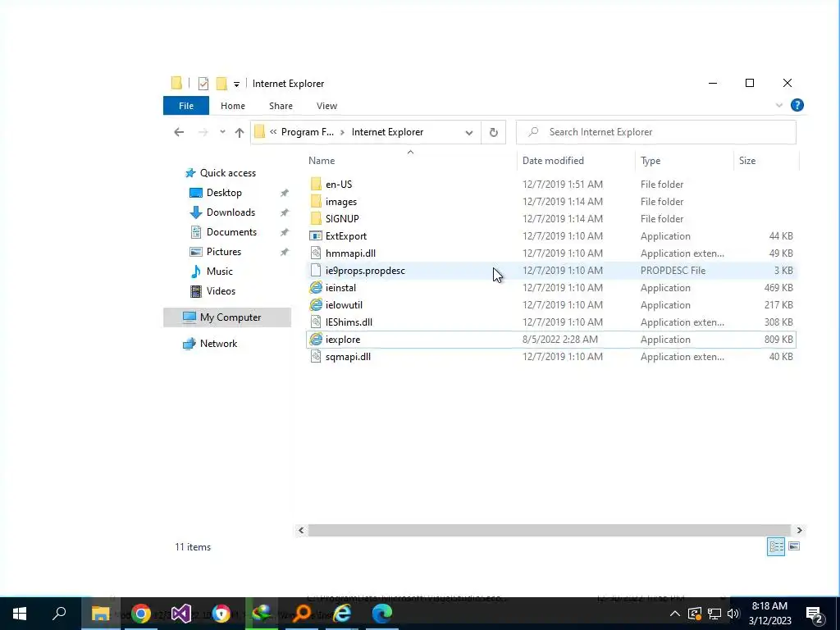840x630 pixels.
Task: Open the volume speaker tray icon
Action: [734, 614]
